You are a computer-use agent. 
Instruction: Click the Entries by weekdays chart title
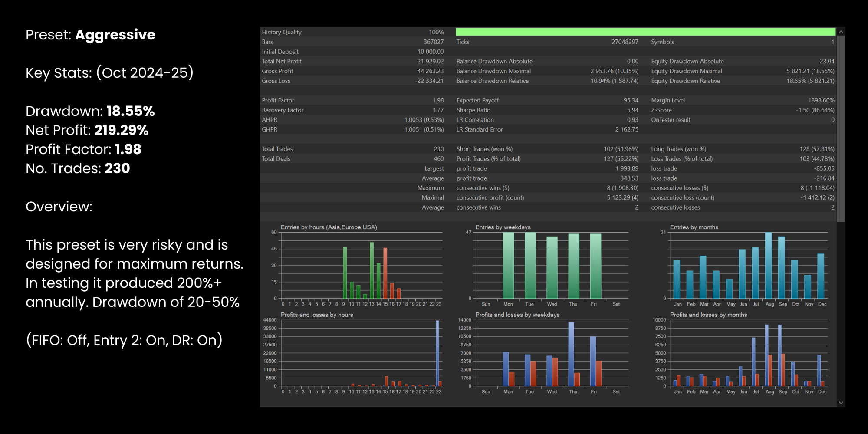tap(503, 227)
